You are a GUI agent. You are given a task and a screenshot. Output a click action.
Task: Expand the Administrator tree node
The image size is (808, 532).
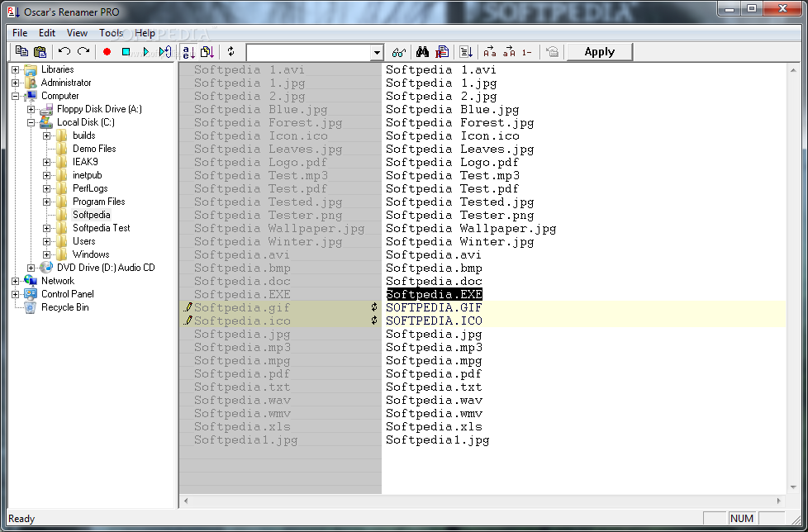click(16, 83)
